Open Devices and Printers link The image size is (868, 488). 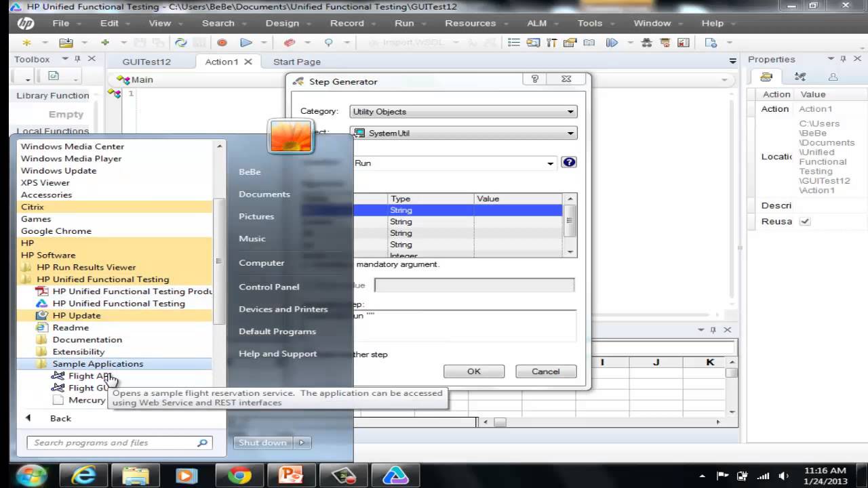283,309
